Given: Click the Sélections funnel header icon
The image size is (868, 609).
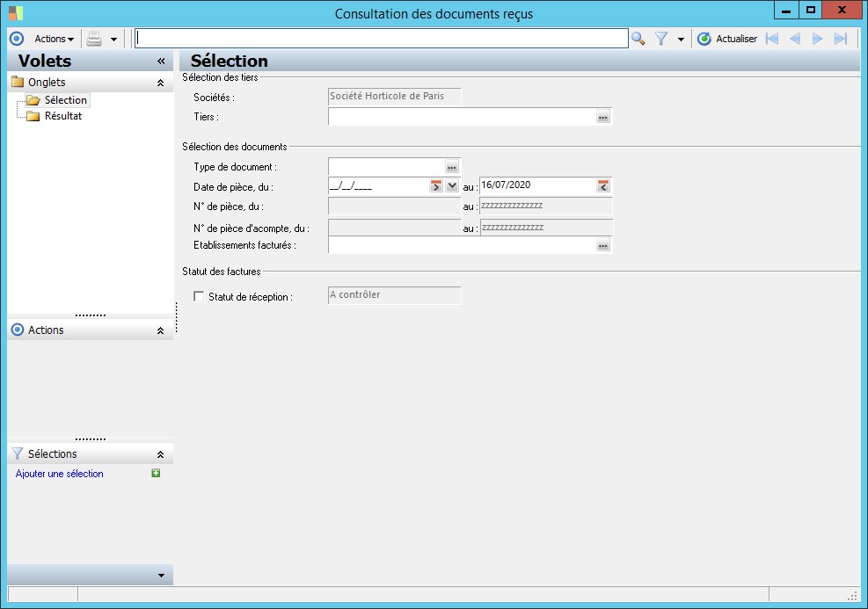Looking at the screenshot, I should point(18,453).
